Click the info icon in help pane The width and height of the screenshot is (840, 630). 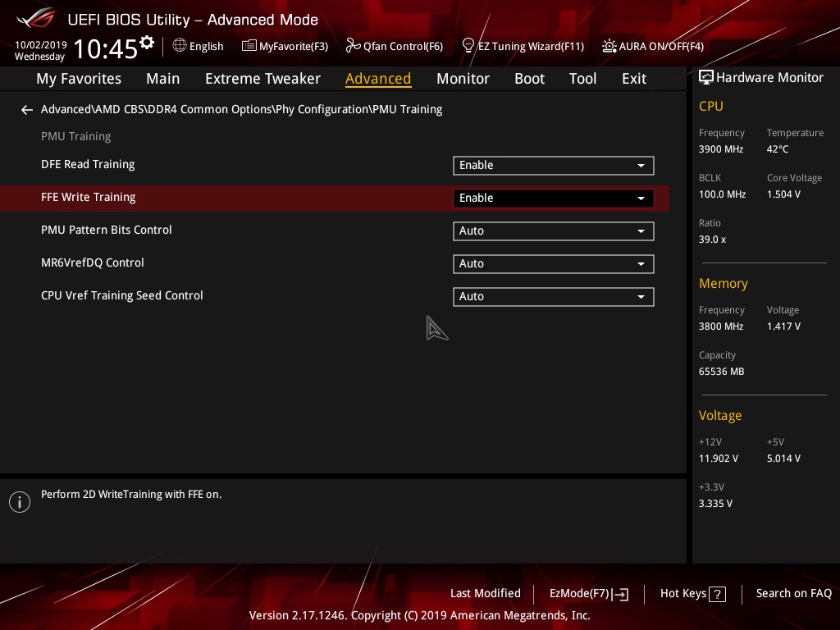tap(20, 502)
